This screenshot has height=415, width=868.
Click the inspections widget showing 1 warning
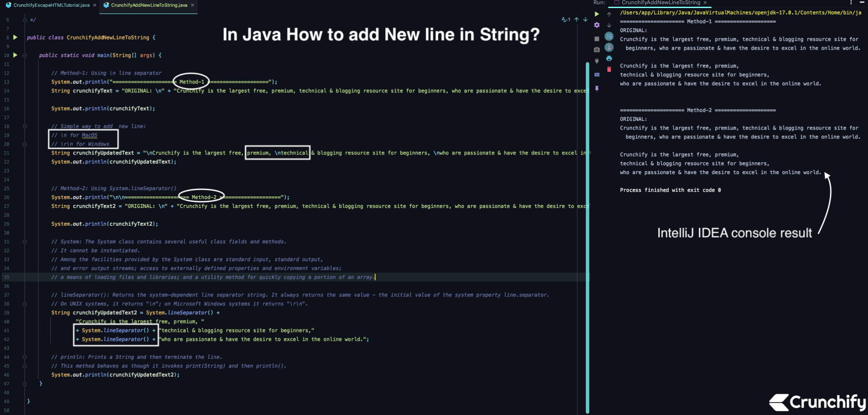coord(567,19)
